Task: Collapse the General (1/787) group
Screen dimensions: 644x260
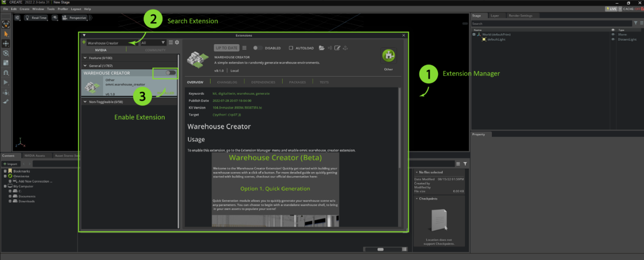Action: [85, 65]
